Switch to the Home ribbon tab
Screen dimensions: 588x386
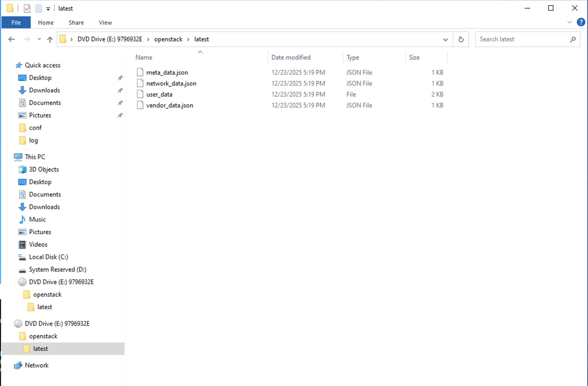pyautogui.click(x=46, y=23)
